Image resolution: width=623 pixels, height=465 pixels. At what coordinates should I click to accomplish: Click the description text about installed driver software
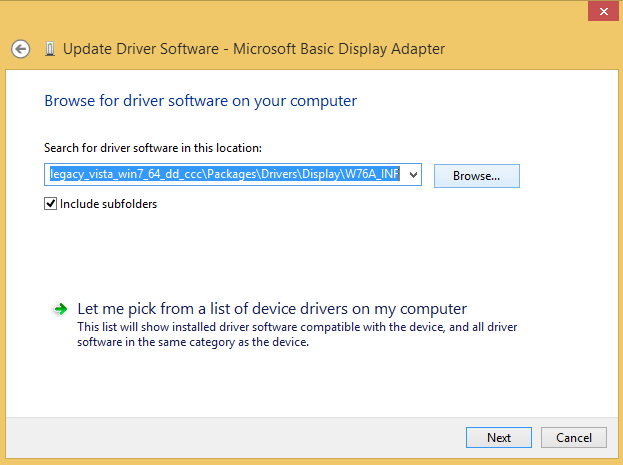click(296, 334)
